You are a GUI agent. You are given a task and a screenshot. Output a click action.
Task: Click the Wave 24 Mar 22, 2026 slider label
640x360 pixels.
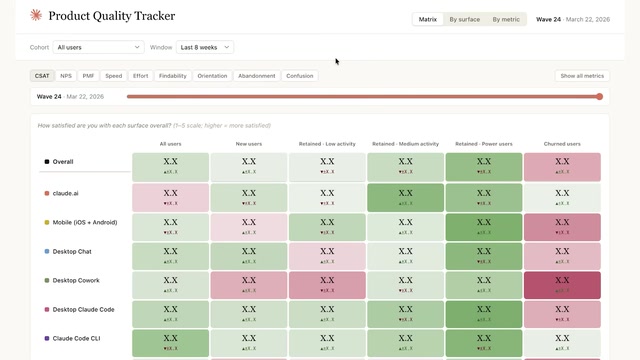[x=70, y=97]
